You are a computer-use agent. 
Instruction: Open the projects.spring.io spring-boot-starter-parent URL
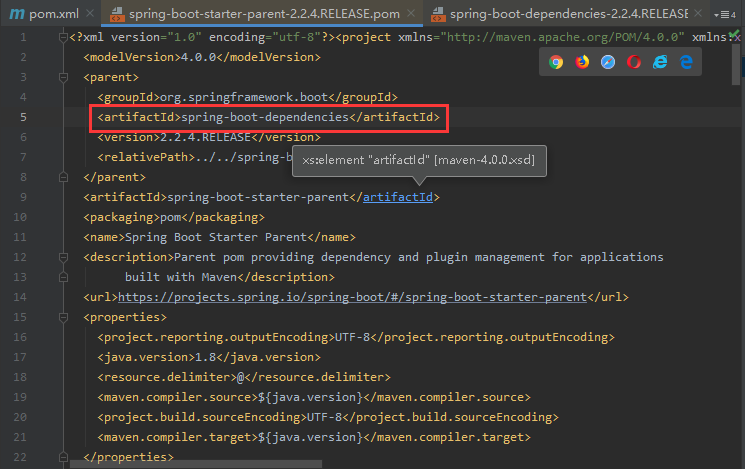point(352,297)
